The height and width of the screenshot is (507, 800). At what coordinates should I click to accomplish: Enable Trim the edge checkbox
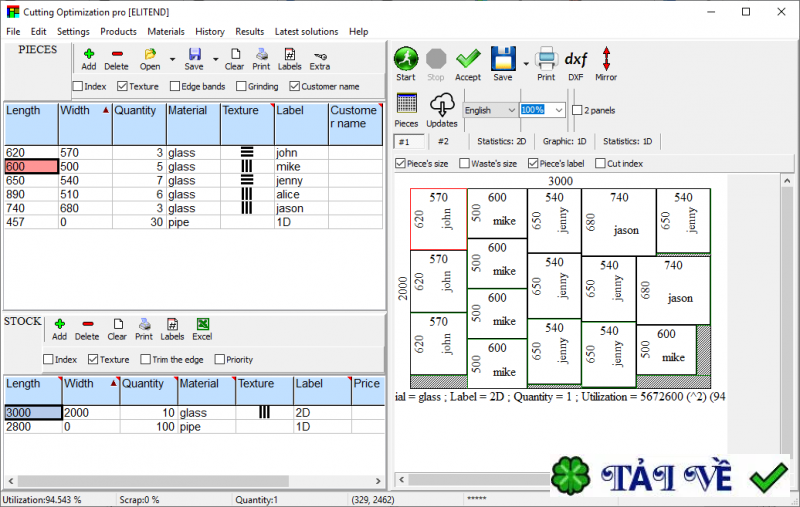tap(146, 359)
